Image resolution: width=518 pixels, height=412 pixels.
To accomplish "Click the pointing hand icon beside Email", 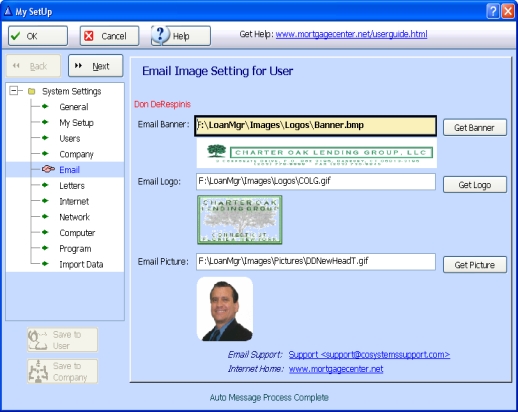I will tap(48, 169).
